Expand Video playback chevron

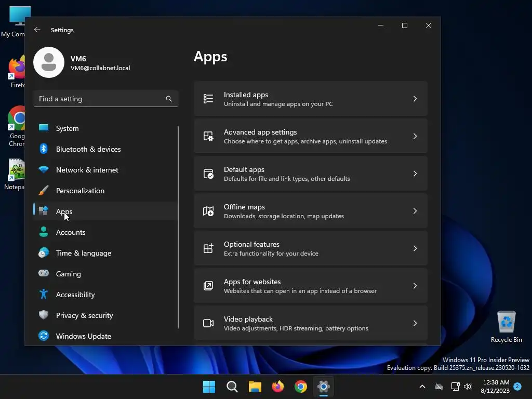415,323
